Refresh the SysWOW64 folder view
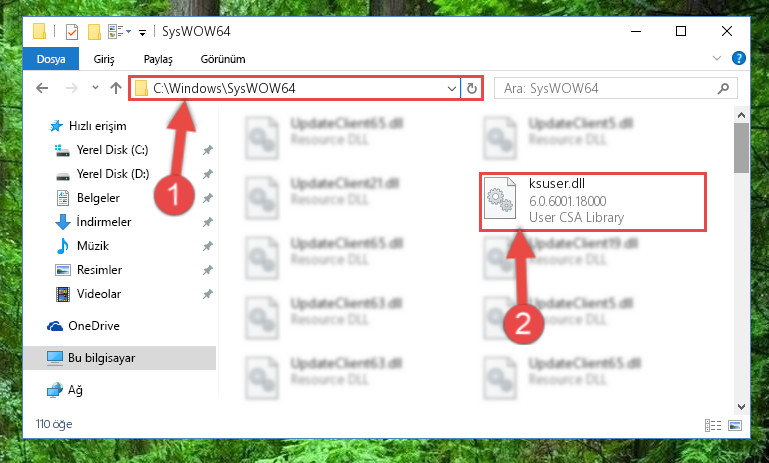Image resolution: width=769 pixels, height=463 pixels. point(471,88)
